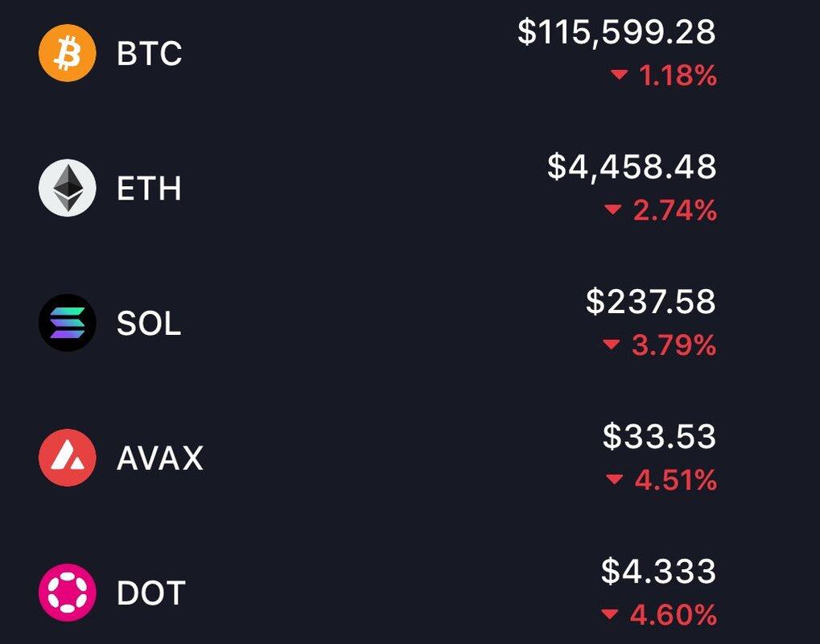Click the red down arrow beside 1.18%
Viewport: 820px width, 644px height.
[619, 76]
